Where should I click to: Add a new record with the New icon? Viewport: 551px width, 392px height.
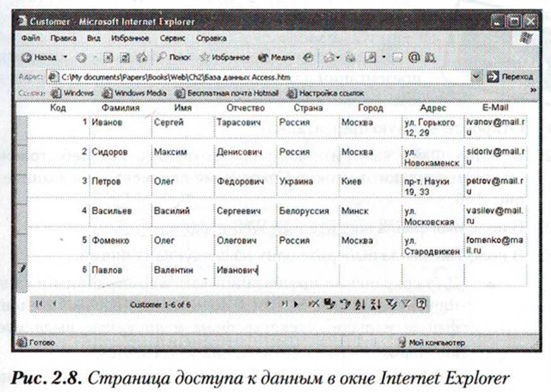297,304
